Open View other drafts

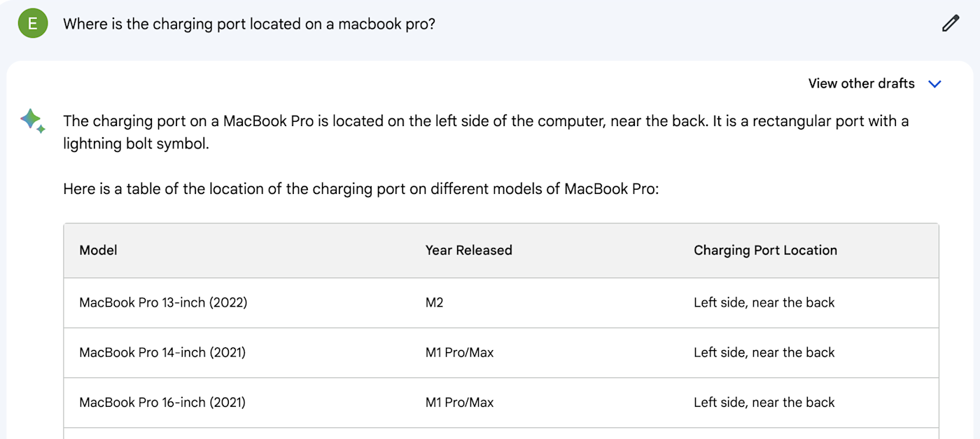click(x=861, y=84)
